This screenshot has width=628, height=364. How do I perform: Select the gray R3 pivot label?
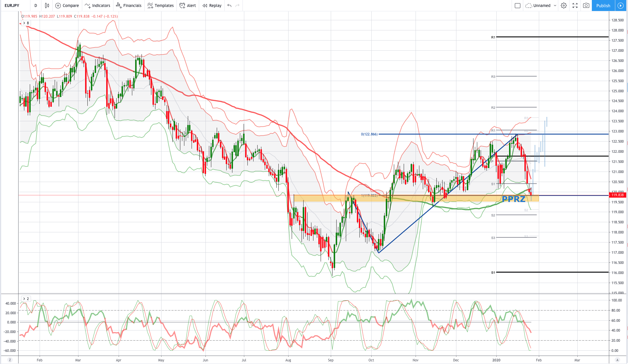(x=493, y=77)
